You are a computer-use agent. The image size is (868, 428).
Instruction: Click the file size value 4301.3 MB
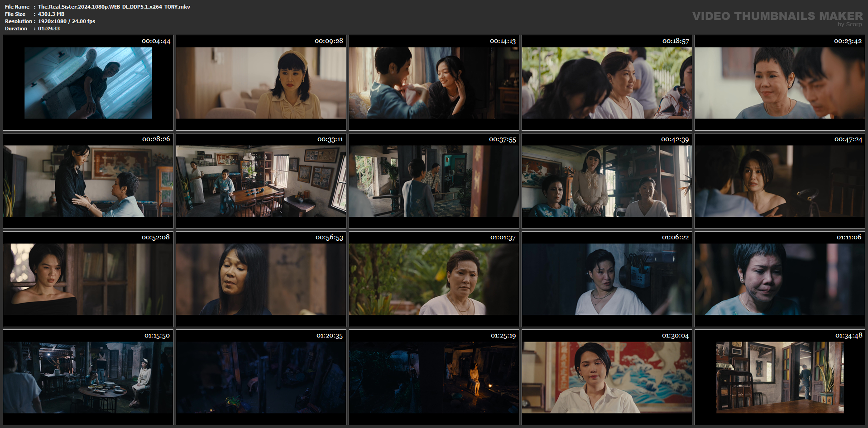click(51, 14)
